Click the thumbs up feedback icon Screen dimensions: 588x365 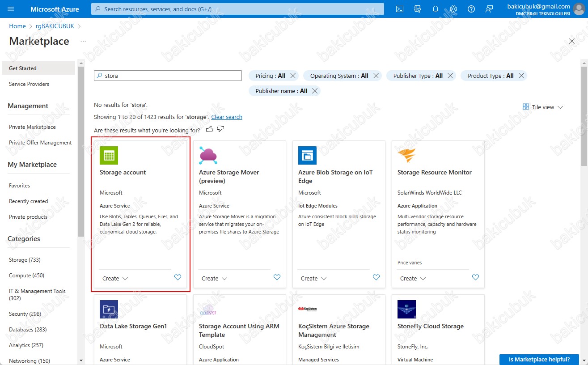pos(210,129)
